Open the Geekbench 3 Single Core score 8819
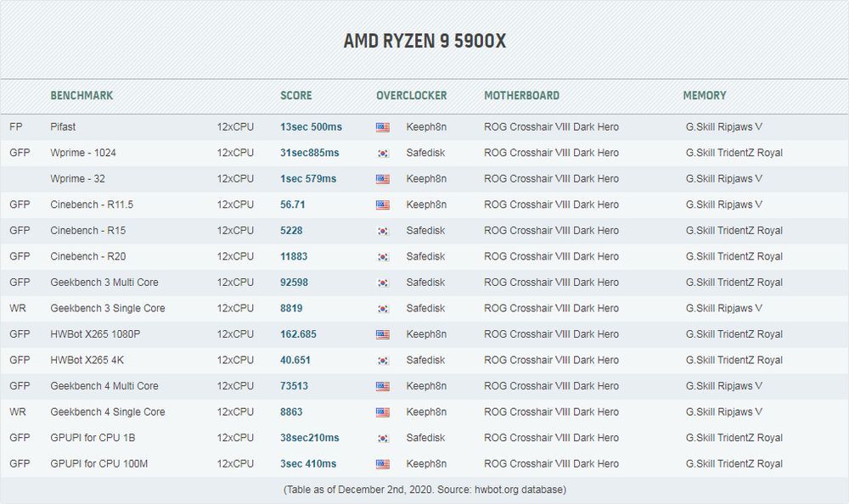 click(x=291, y=309)
